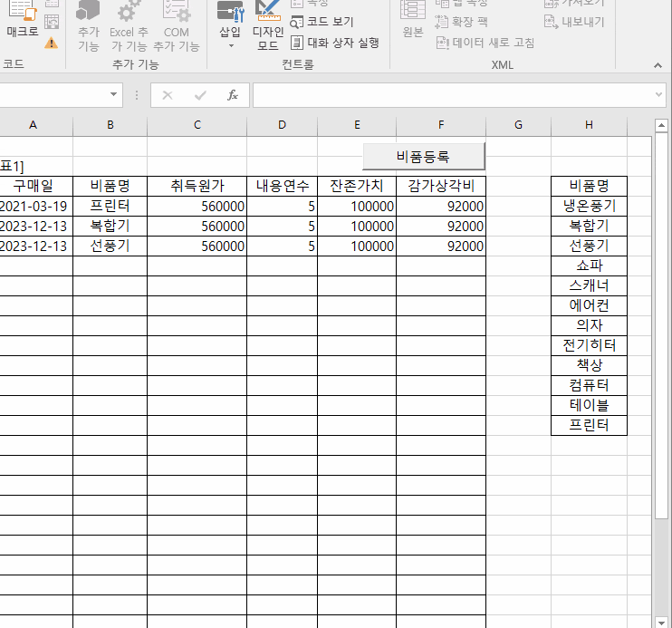Open COM 추가 기능 dialog
Image resolution: width=672 pixels, height=628 pixels.
pyautogui.click(x=177, y=27)
